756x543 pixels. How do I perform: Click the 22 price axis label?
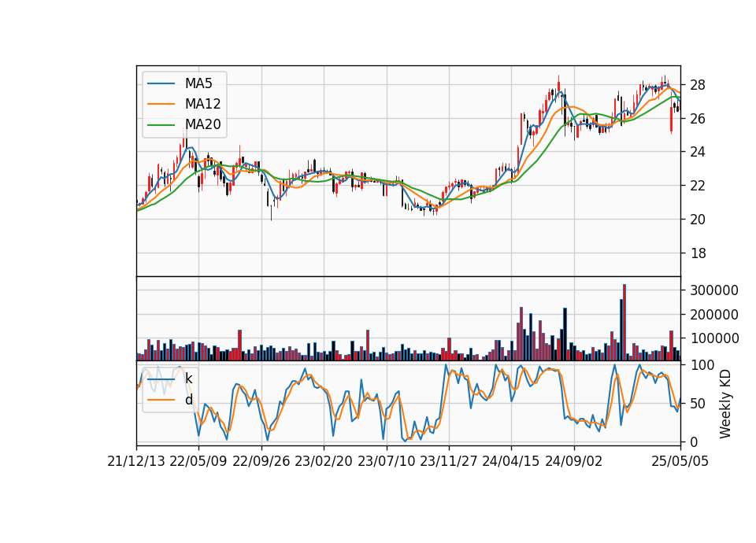698,186
